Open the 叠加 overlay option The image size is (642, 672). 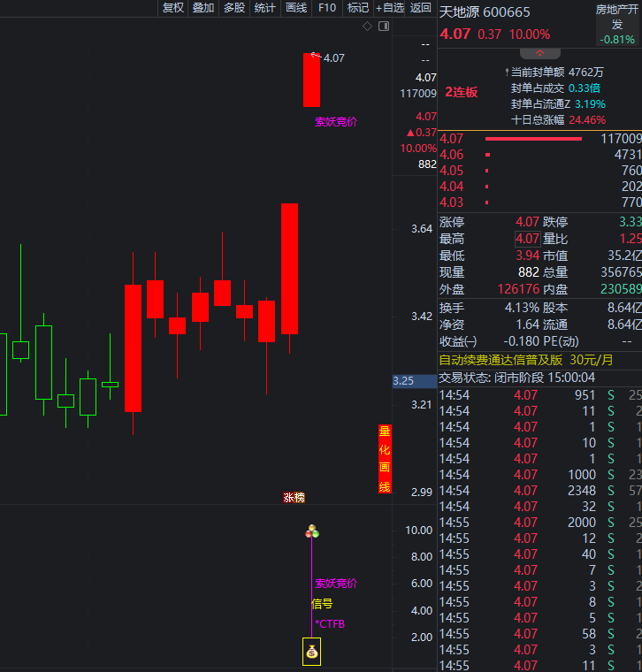(x=203, y=8)
